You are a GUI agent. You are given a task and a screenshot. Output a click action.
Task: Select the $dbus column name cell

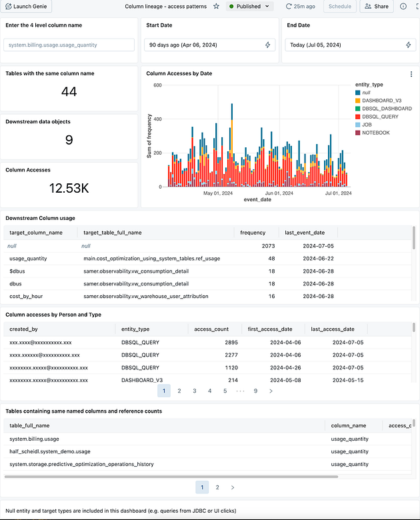(x=17, y=271)
